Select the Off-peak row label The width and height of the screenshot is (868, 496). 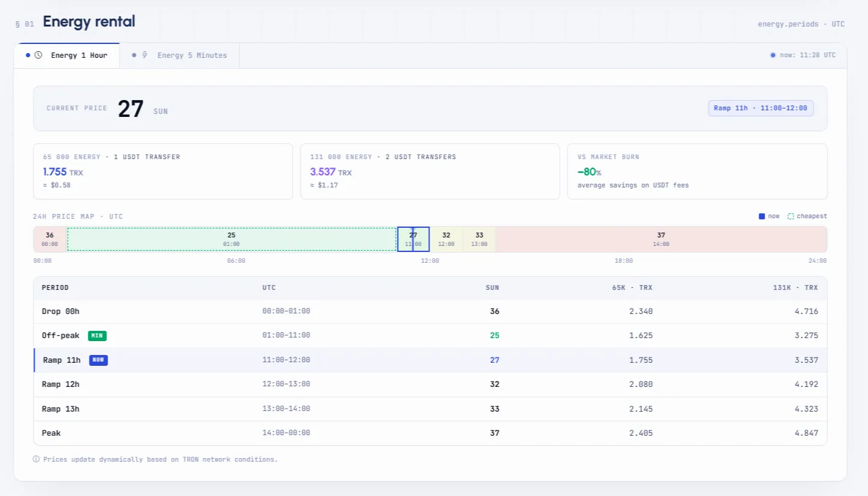click(x=60, y=336)
